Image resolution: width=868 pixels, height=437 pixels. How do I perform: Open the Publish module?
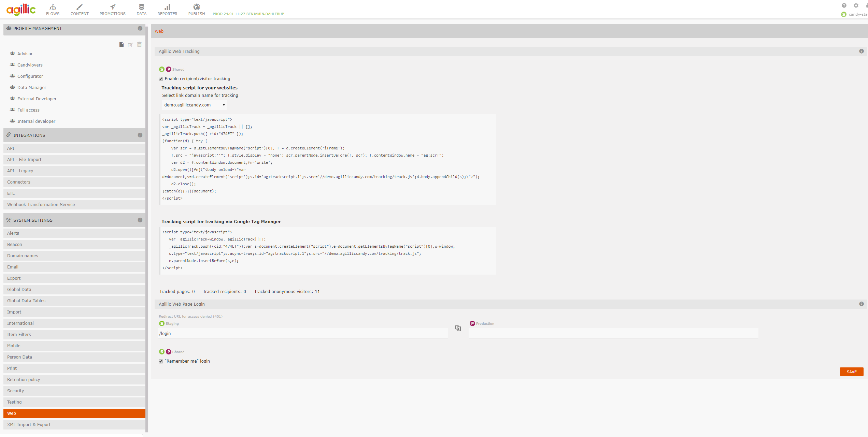[196, 9]
